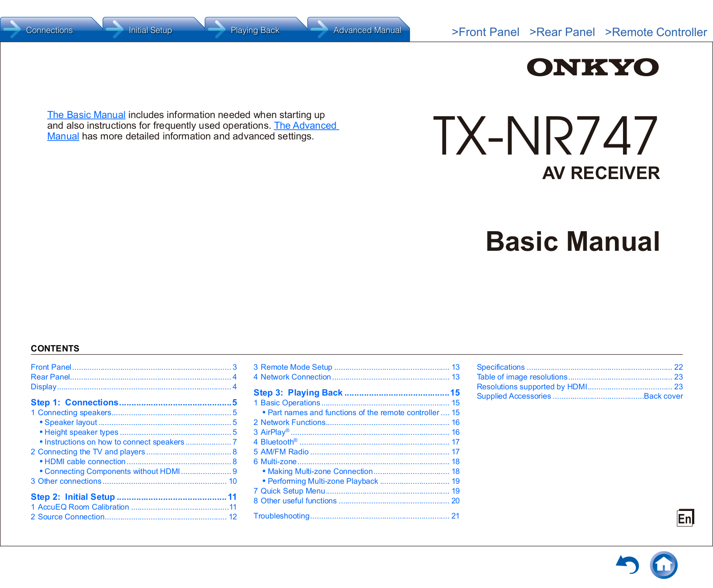This screenshot has height=588, width=713.
Task: Open '6 Multi-zone' entry
Action: tap(356, 461)
